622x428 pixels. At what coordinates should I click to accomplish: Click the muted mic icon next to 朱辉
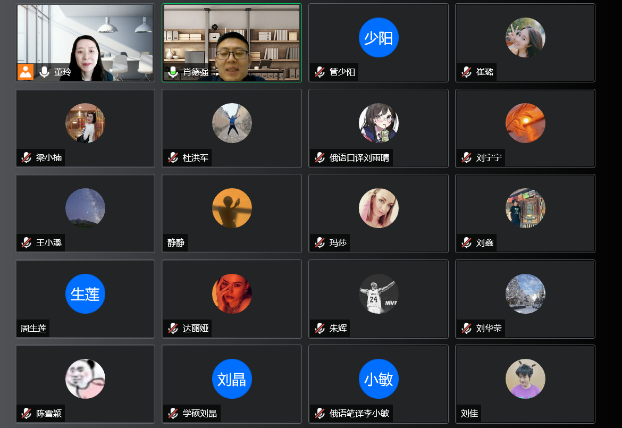coord(320,328)
